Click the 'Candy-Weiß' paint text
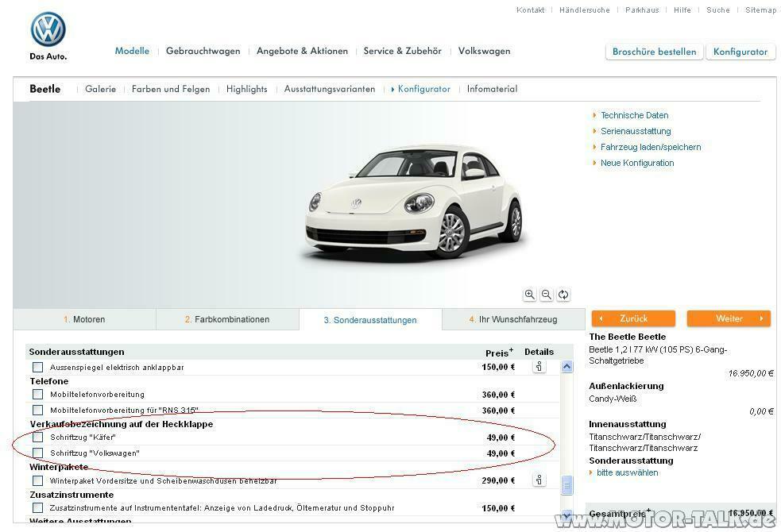Image resolution: width=781 pixels, height=532 pixels. [613, 399]
